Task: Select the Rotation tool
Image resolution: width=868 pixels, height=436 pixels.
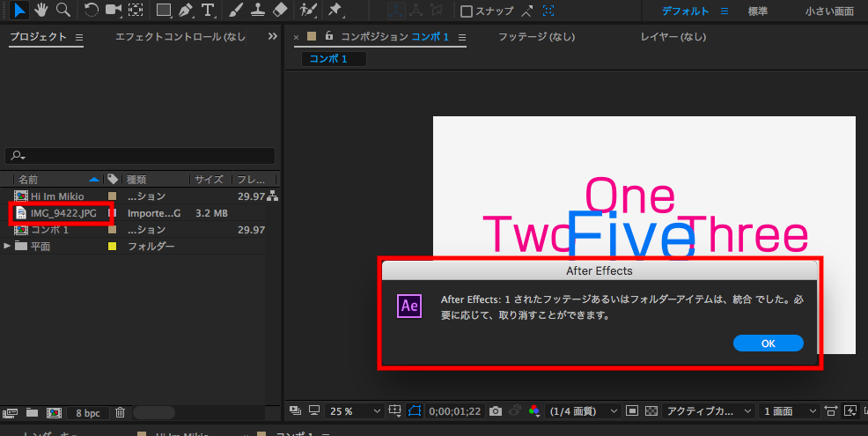Action: click(x=92, y=10)
